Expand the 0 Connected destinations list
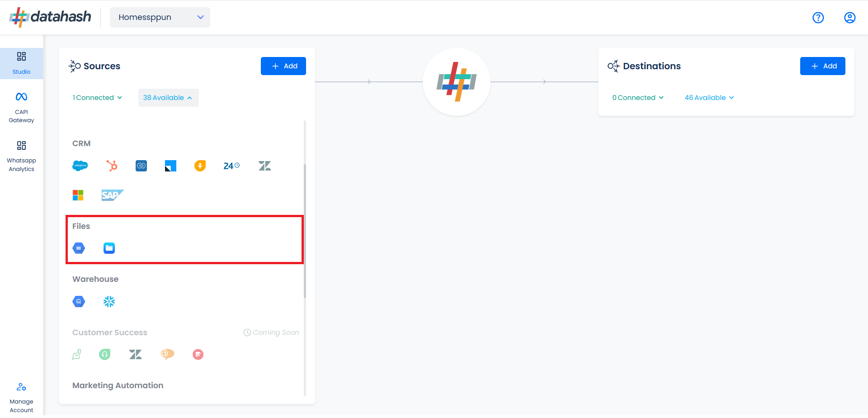The height and width of the screenshot is (418, 868). coord(638,98)
